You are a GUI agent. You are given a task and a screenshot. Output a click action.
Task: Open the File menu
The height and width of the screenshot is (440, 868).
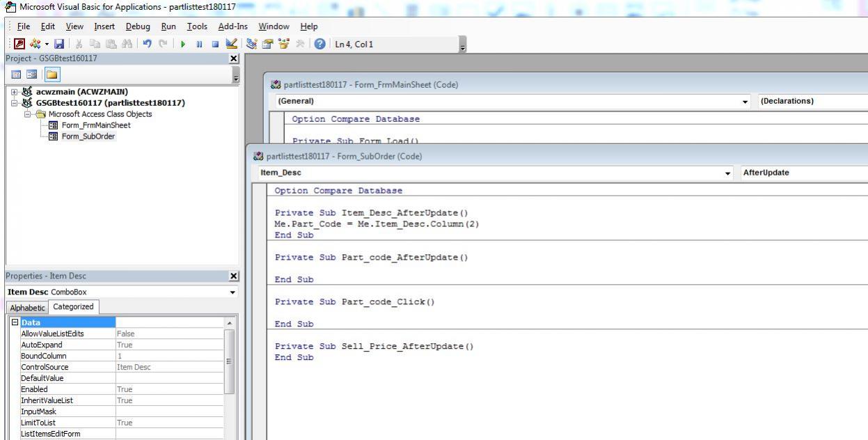(x=24, y=26)
